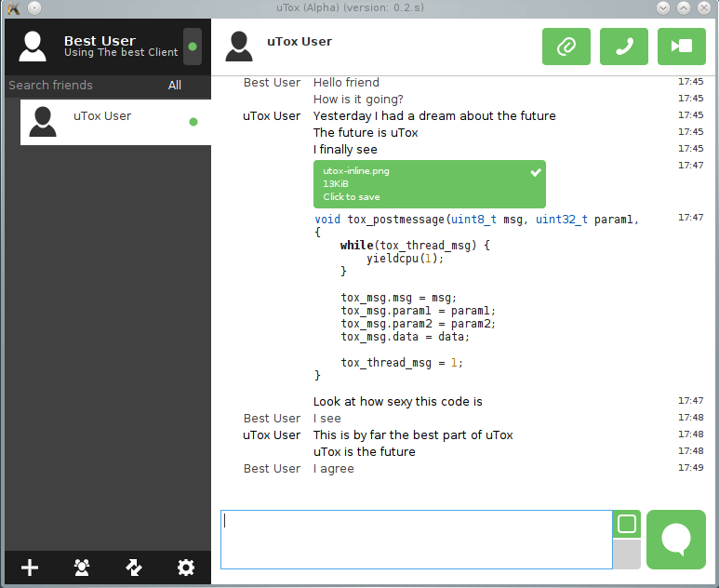The height and width of the screenshot is (588, 719).
Task: Click message 'I agree'
Action: point(333,469)
